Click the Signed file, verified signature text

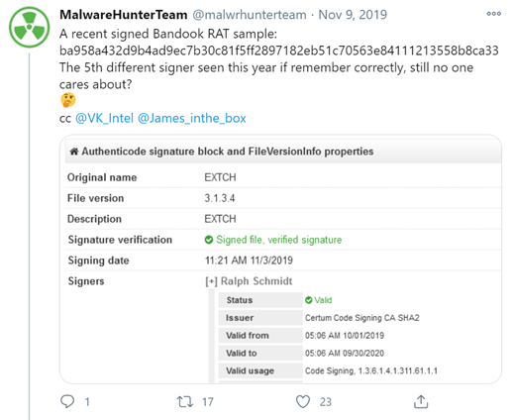(278, 240)
